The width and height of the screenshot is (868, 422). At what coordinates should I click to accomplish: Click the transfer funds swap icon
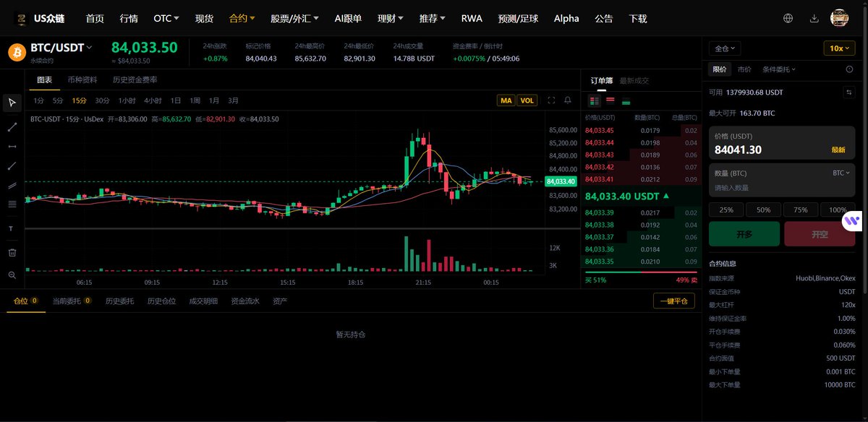point(848,92)
